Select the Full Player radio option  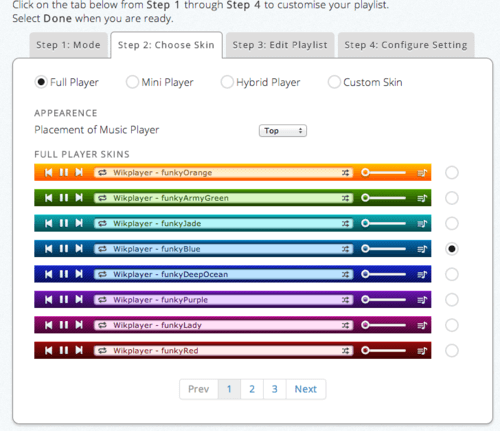(41, 82)
